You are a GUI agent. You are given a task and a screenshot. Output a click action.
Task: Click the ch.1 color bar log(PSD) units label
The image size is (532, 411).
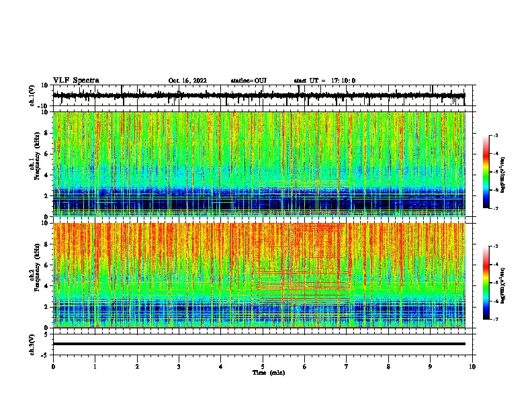pyautogui.click(x=503, y=175)
